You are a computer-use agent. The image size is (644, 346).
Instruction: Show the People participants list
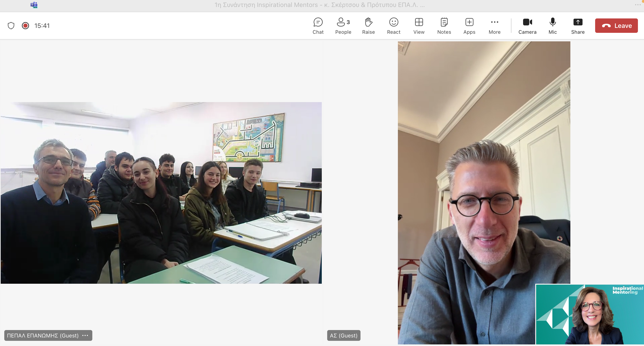click(x=343, y=25)
